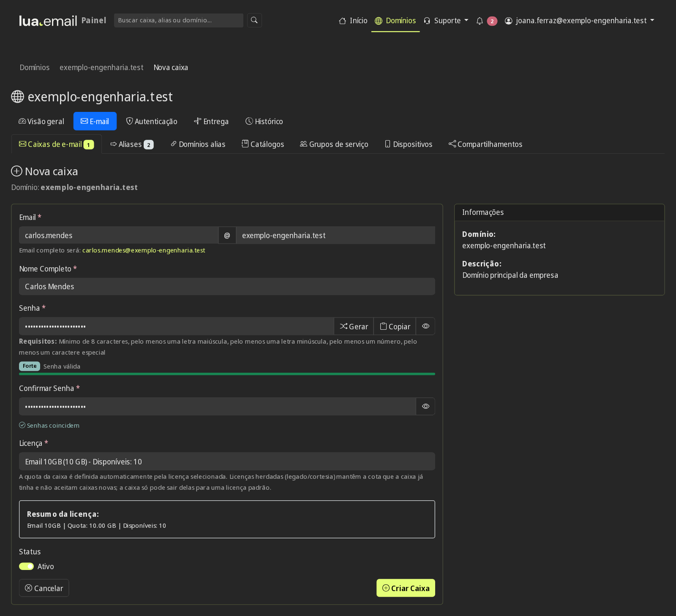
Task: Show the Senha field password
Action: [425, 326]
